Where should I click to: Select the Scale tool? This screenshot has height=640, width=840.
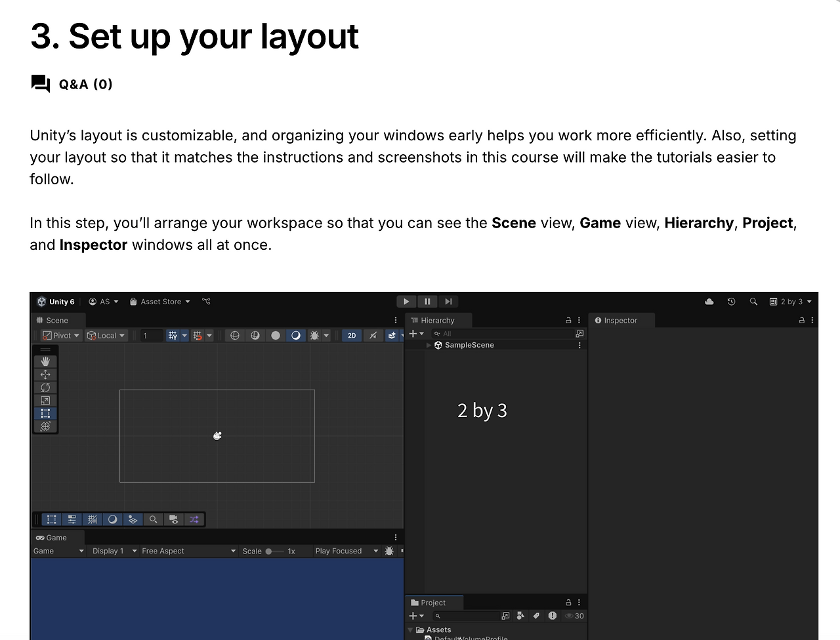[x=45, y=400]
